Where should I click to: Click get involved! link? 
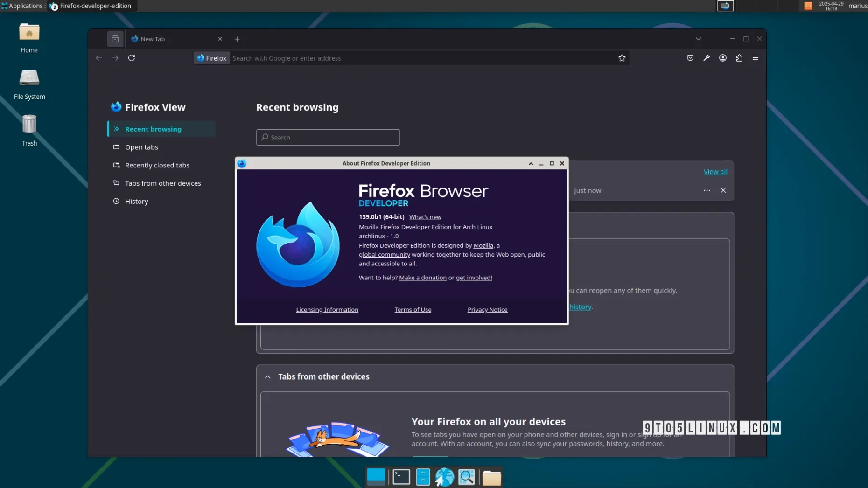coord(474,278)
